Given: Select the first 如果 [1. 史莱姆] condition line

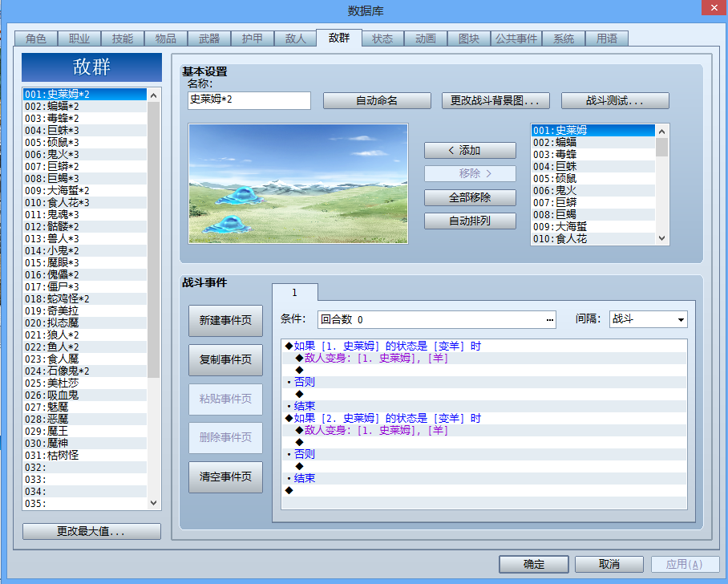Looking at the screenshot, I should pos(483,346).
